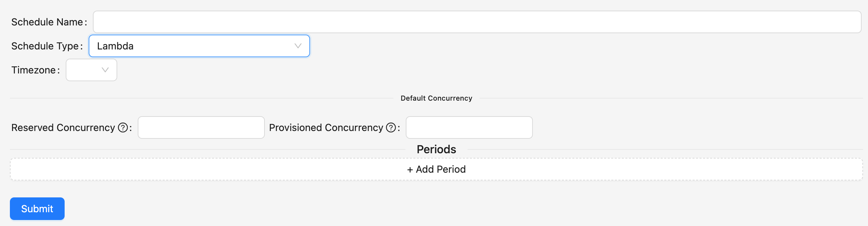Open the Schedule Type dropdown

[199, 46]
